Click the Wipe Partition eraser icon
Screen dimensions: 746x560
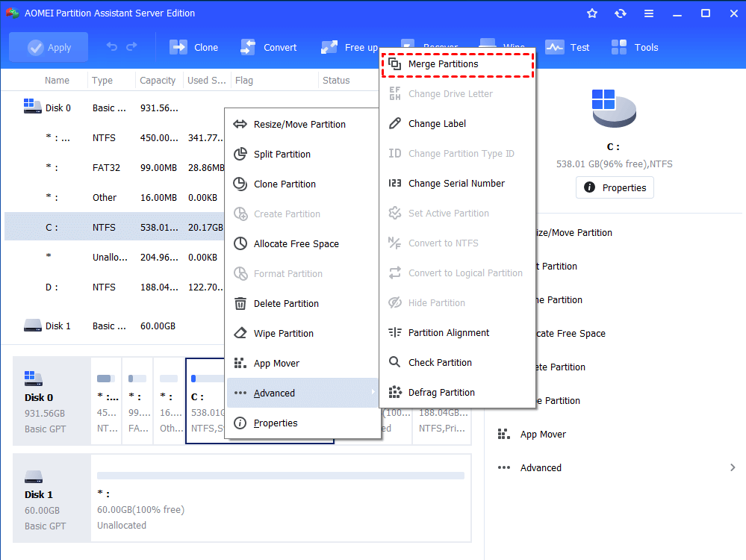point(240,333)
